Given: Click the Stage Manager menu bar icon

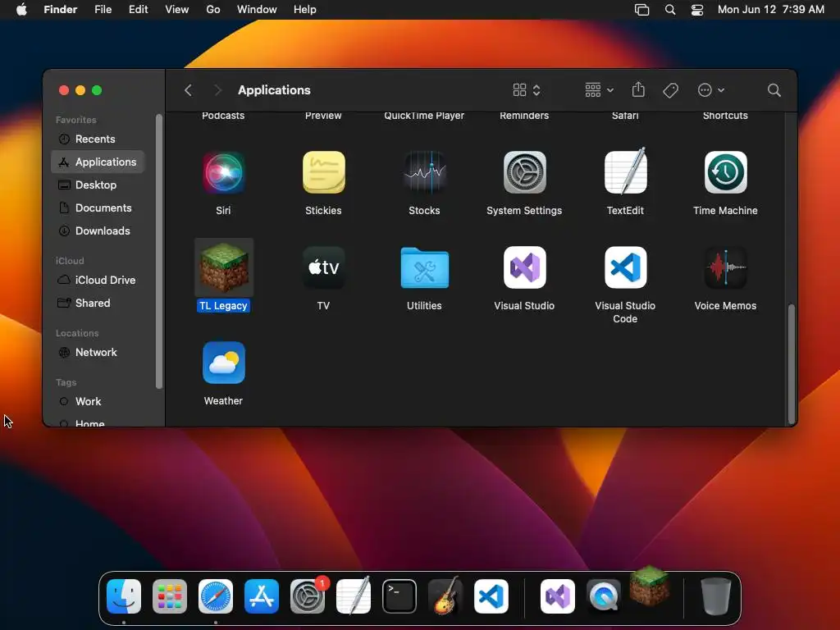Looking at the screenshot, I should [x=641, y=10].
